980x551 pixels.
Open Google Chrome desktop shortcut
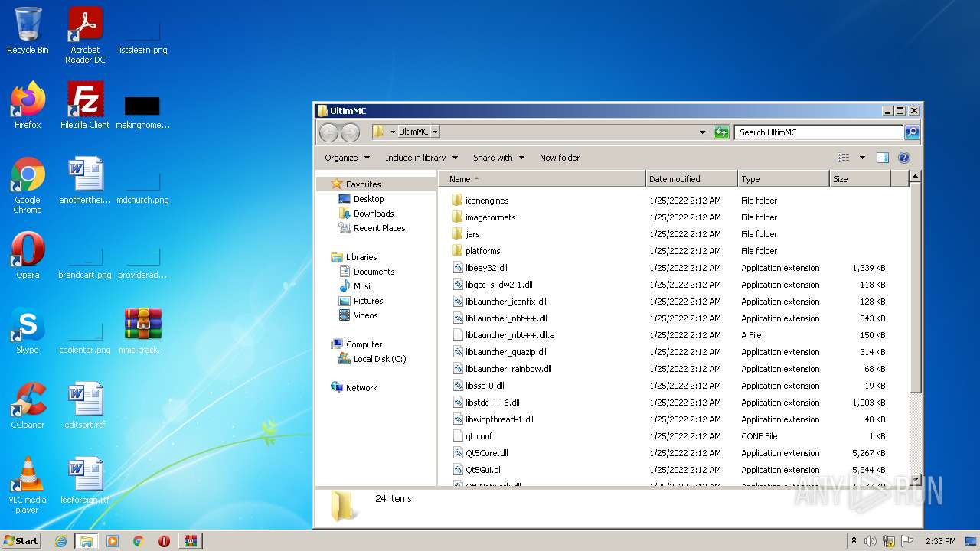coord(28,185)
